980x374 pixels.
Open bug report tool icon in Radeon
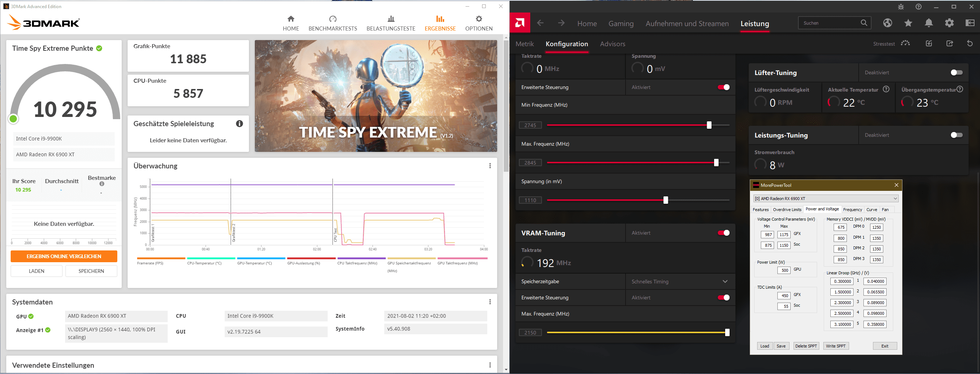[x=901, y=7]
